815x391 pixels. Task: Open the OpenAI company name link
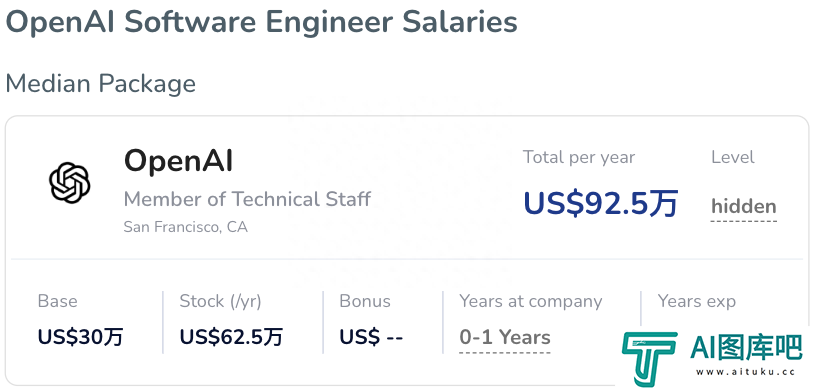[x=178, y=161]
